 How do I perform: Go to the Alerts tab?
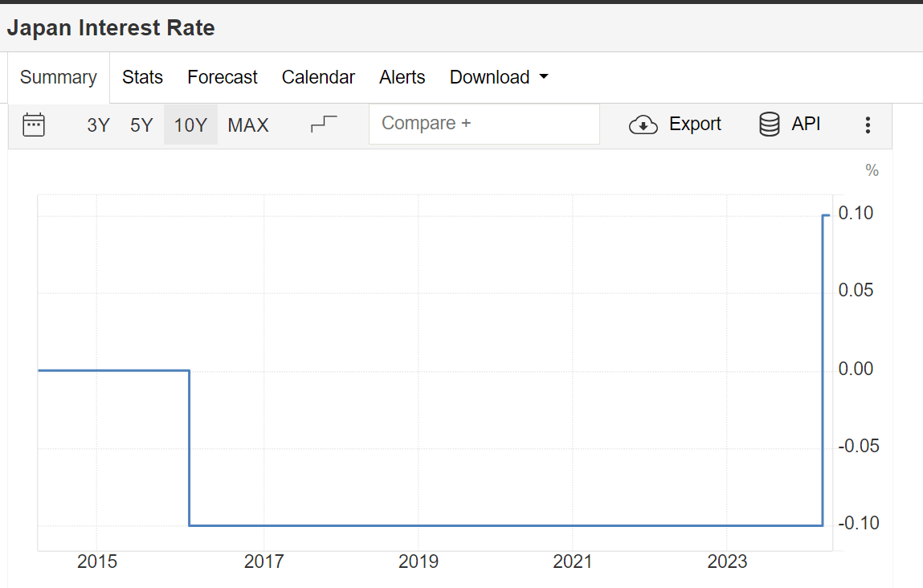[402, 77]
